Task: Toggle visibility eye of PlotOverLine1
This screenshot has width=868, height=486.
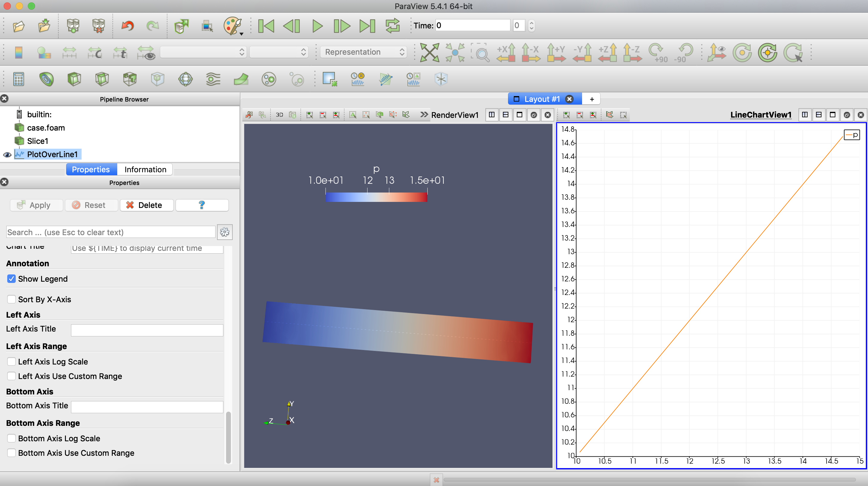Action: [7, 155]
